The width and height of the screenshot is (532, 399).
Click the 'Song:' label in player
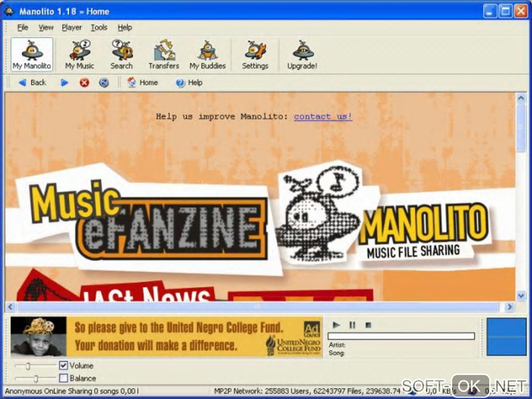click(x=336, y=353)
